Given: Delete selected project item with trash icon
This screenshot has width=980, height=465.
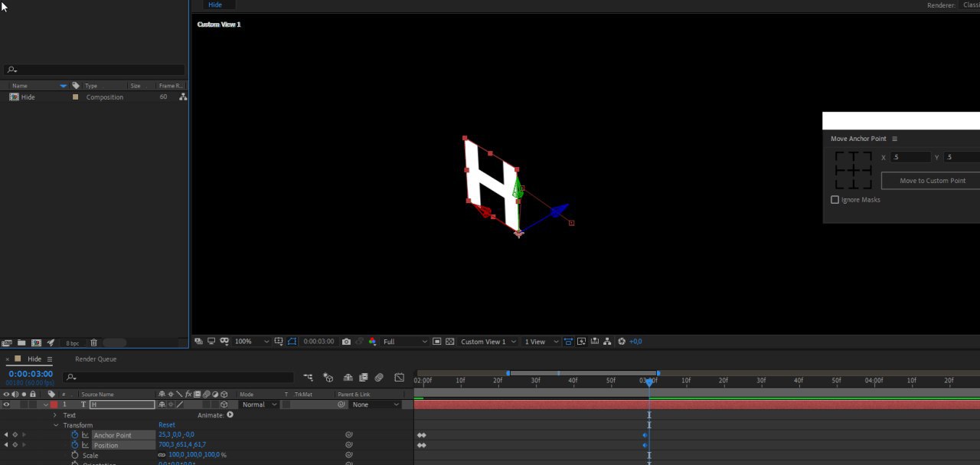Looking at the screenshot, I should coord(93,342).
